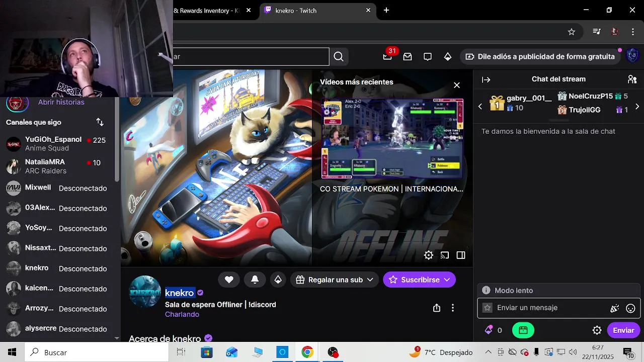Click the Bits cheer icon beside bell
The image size is (644, 362).
click(278, 280)
